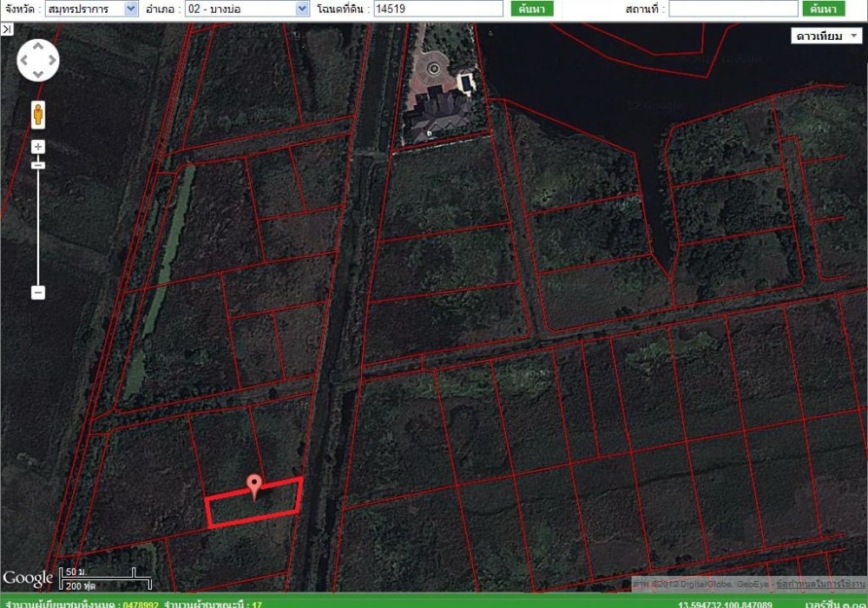Click the Google logo on the map

28,578
